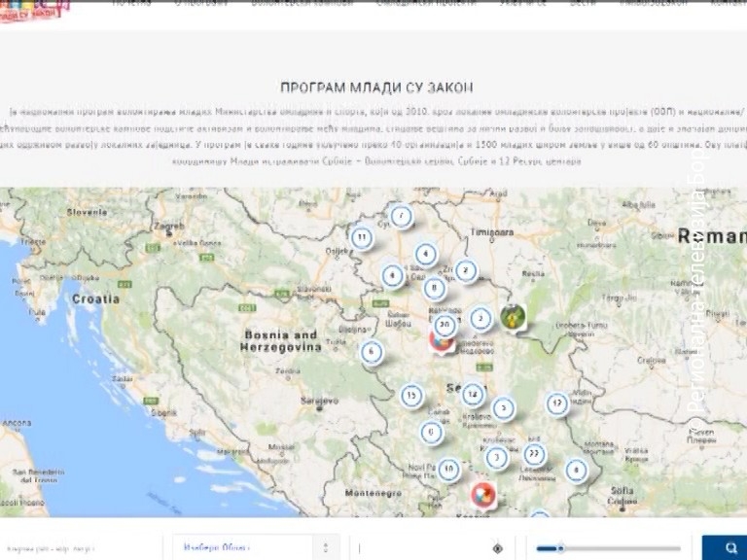
Task: Open the red pin marker near Kosovo
Action: tap(483, 496)
